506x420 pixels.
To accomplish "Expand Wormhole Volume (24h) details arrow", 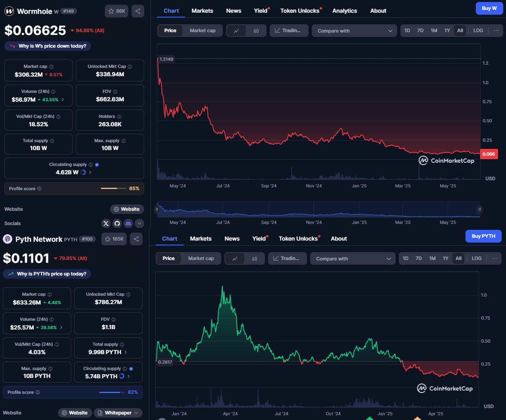I will click(x=63, y=100).
